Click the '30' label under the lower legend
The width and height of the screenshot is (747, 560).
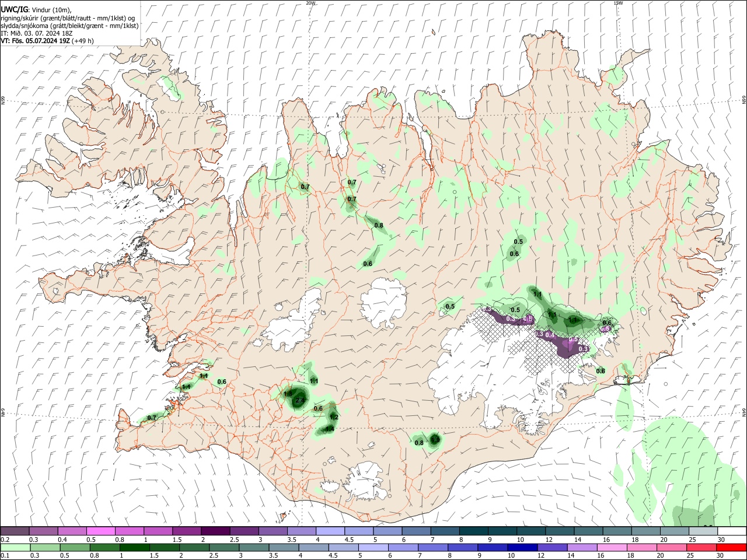[x=721, y=556]
